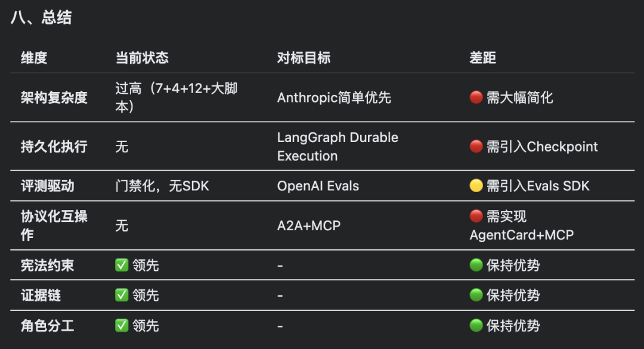Click the red circle beside 需大幅简化
This screenshot has height=349, width=644.
pyautogui.click(x=476, y=97)
